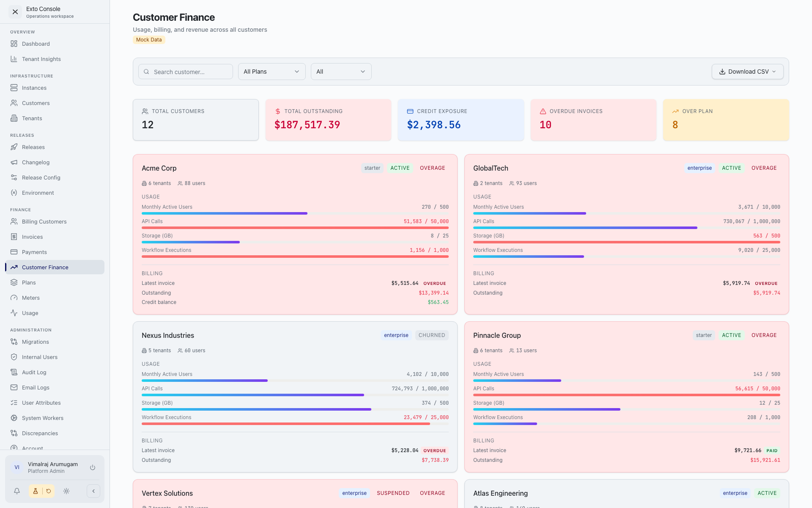Click the Environment variable icon
The width and height of the screenshot is (812, 508).
[14, 193]
